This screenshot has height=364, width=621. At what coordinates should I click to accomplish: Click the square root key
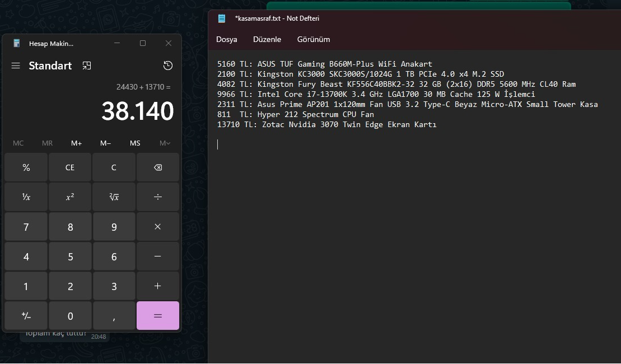click(114, 197)
